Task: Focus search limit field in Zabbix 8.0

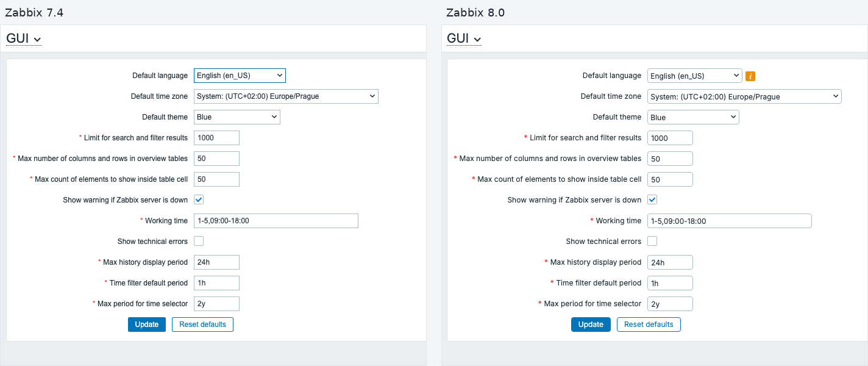Action: tap(670, 138)
